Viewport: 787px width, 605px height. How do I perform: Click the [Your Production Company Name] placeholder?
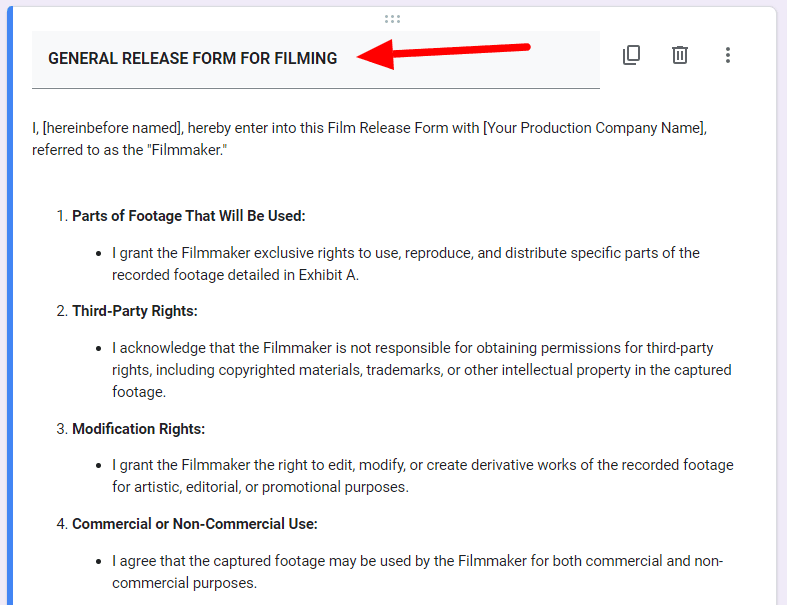pos(594,128)
